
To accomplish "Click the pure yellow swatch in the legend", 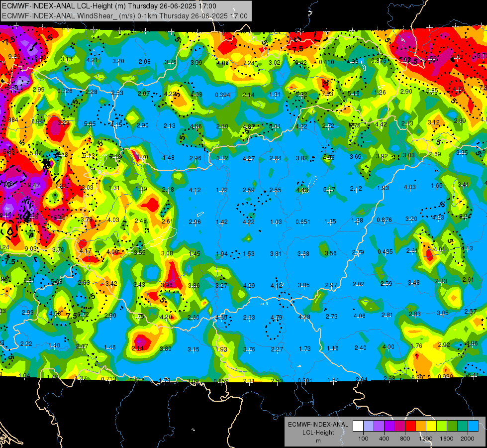I will [431, 426].
